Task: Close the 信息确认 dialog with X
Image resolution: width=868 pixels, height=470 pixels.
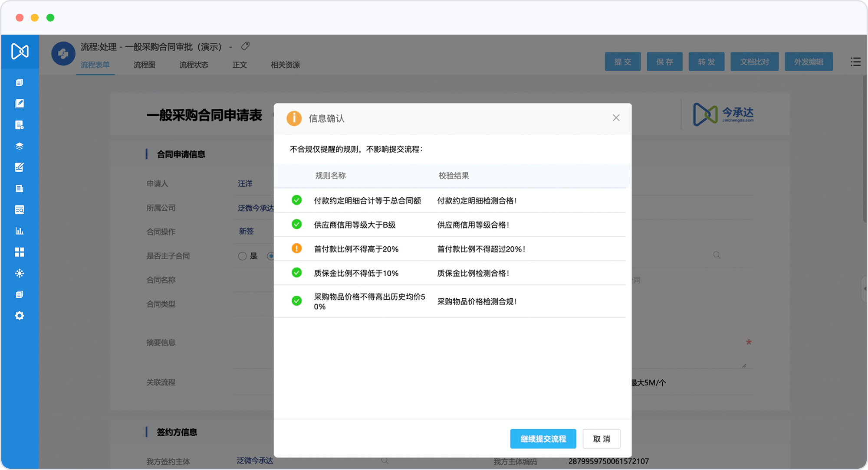Action: click(616, 118)
